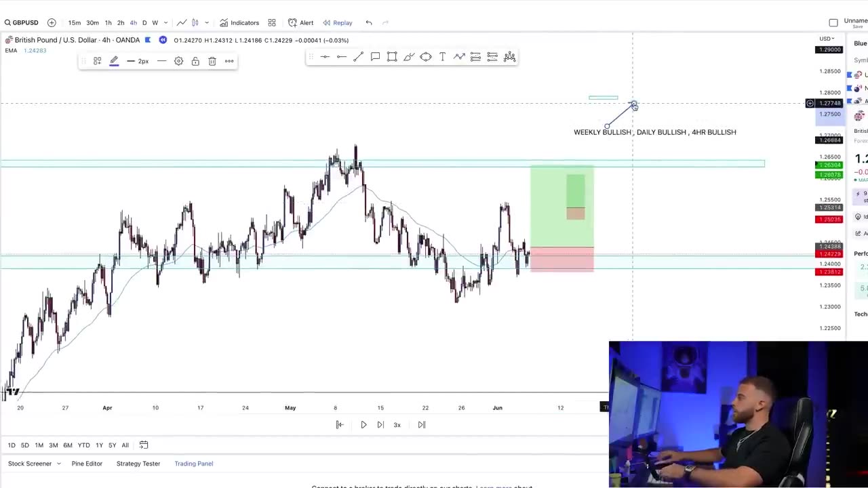Select path polyline tool

tap(459, 57)
